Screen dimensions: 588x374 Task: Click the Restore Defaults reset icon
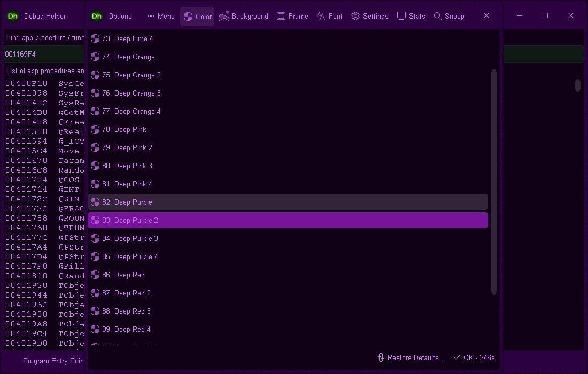(x=380, y=357)
